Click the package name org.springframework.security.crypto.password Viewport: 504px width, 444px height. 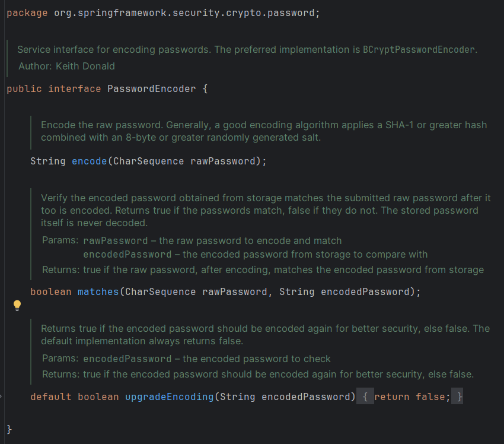(184, 13)
